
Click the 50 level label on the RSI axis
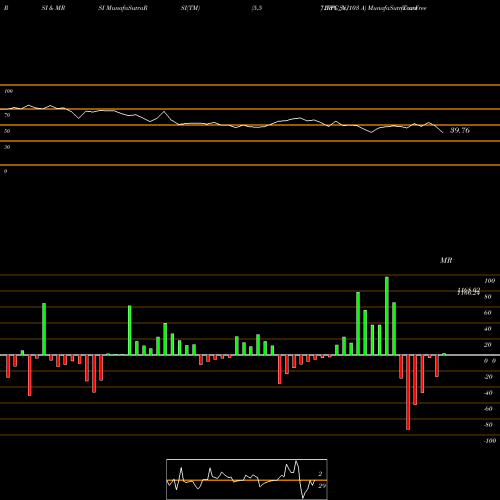(x=7, y=131)
